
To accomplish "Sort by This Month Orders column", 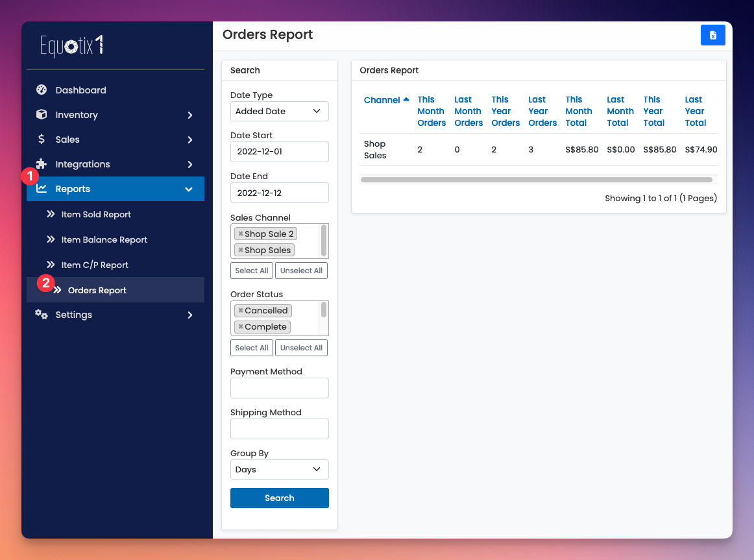I will [x=432, y=111].
